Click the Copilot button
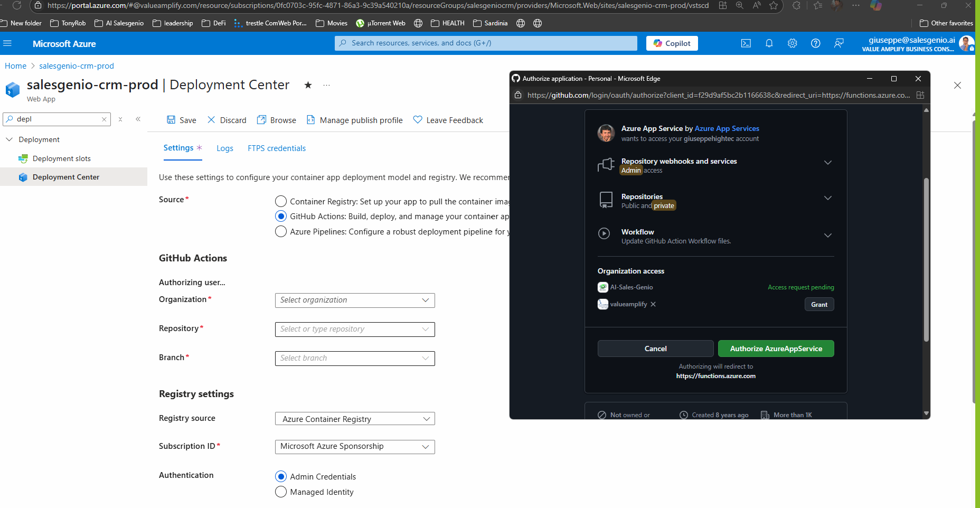This screenshot has height=508, width=980. (672, 43)
